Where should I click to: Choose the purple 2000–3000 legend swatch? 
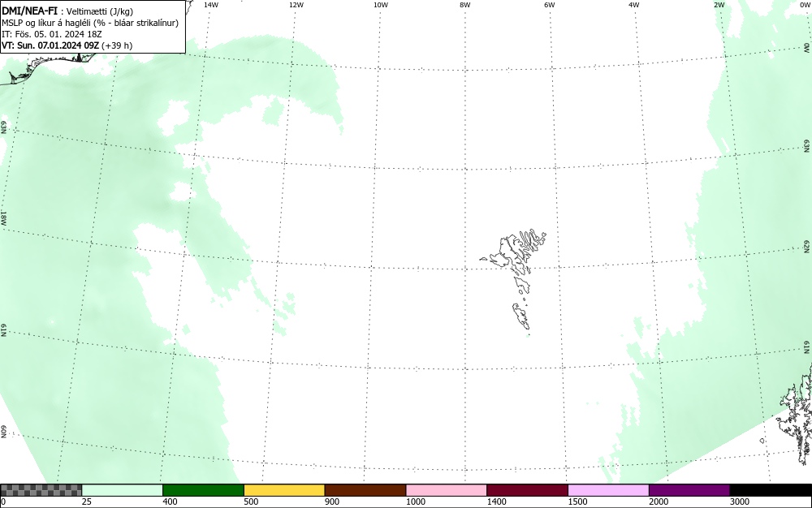(x=689, y=490)
